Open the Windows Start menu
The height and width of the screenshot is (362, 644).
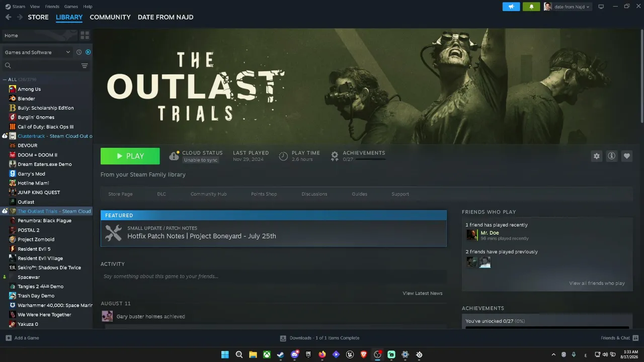[225, 354]
